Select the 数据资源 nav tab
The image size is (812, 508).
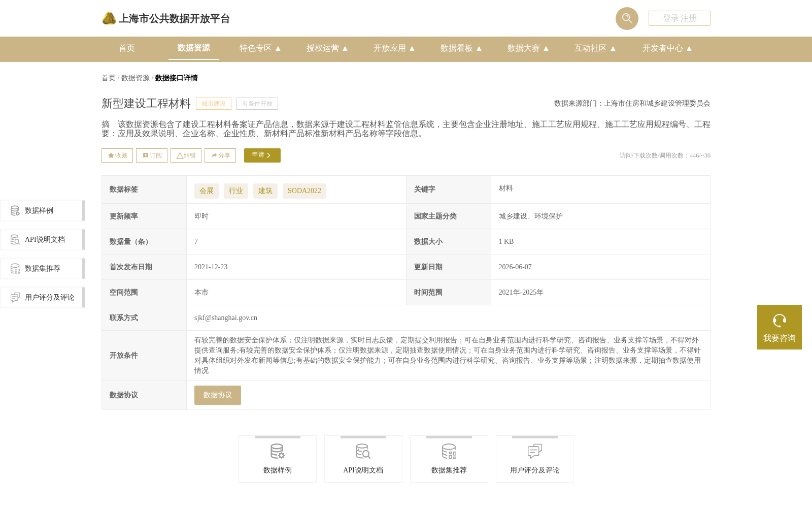[x=194, y=48]
